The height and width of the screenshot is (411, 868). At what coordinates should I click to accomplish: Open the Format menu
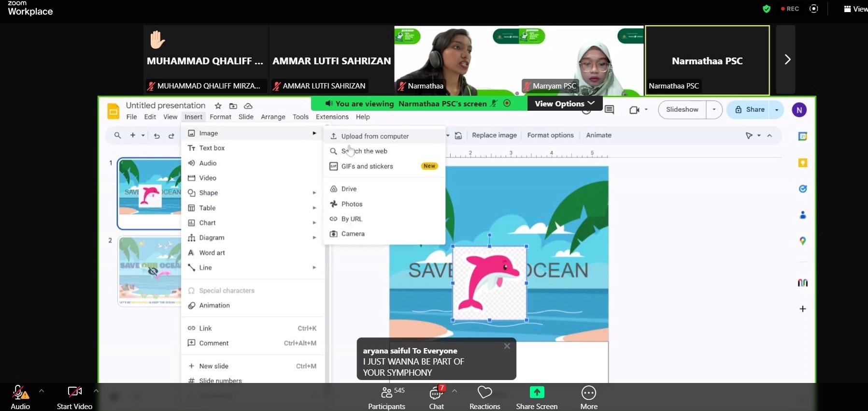click(x=220, y=117)
